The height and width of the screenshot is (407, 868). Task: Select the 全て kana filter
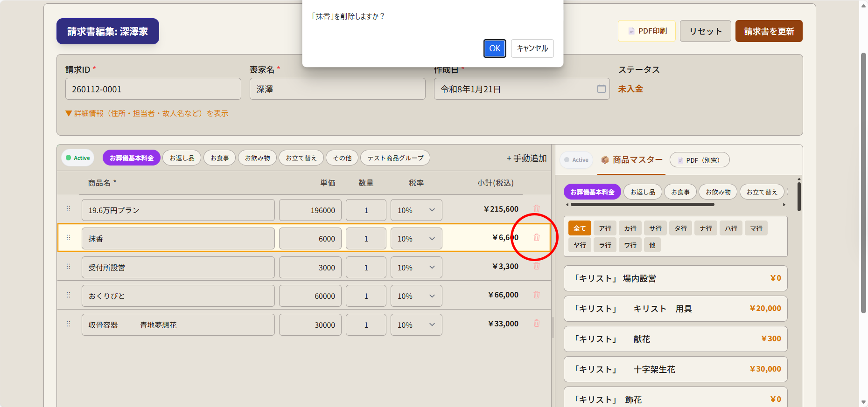click(580, 228)
